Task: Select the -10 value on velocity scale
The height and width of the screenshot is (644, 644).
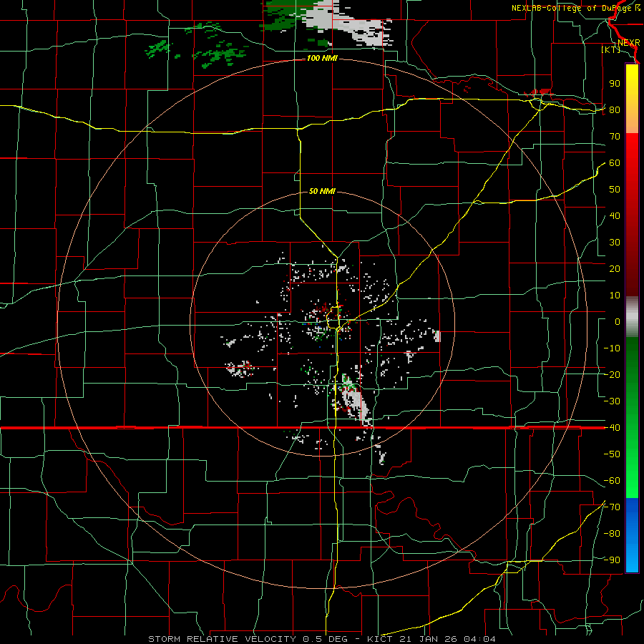Action: (612, 348)
